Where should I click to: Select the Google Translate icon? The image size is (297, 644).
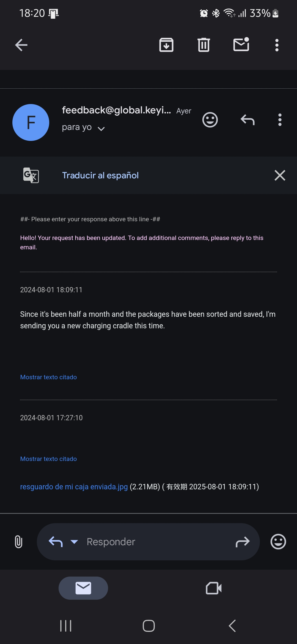(31, 175)
